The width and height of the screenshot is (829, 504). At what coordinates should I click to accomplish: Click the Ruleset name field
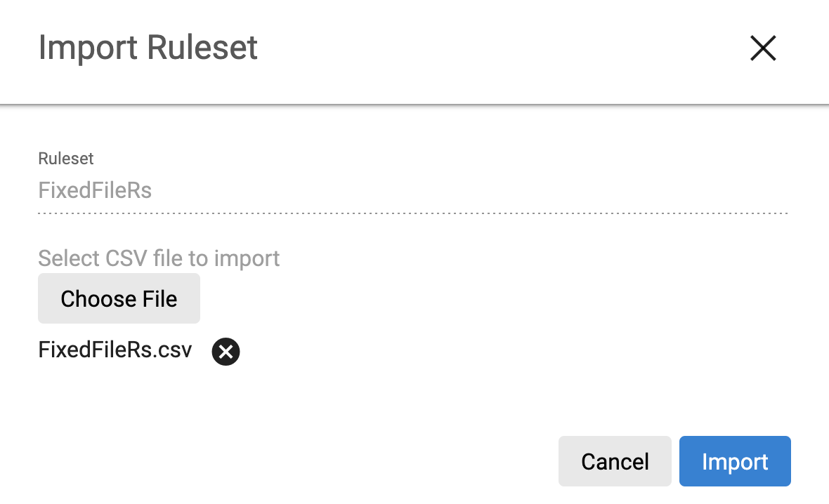412,191
